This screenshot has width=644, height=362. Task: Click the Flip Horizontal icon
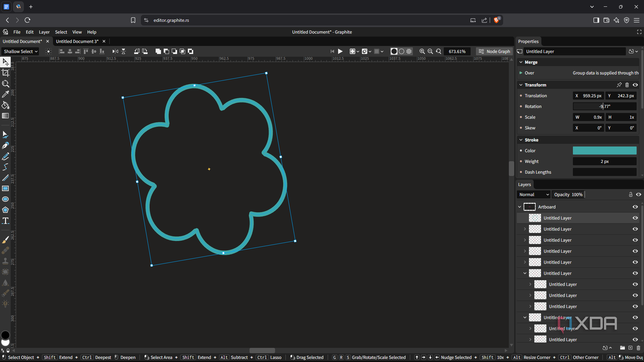click(x=115, y=51)
